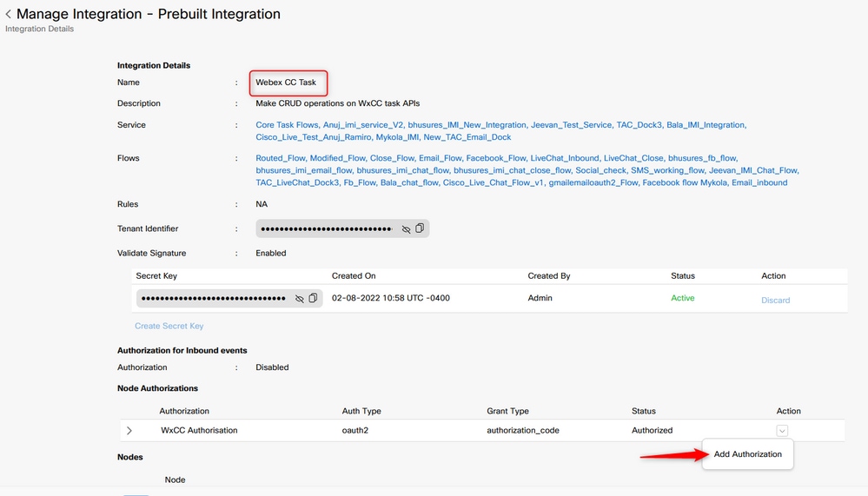Open the Bala_chat_flow link
868x496 pixels.
tap(409, 182)
